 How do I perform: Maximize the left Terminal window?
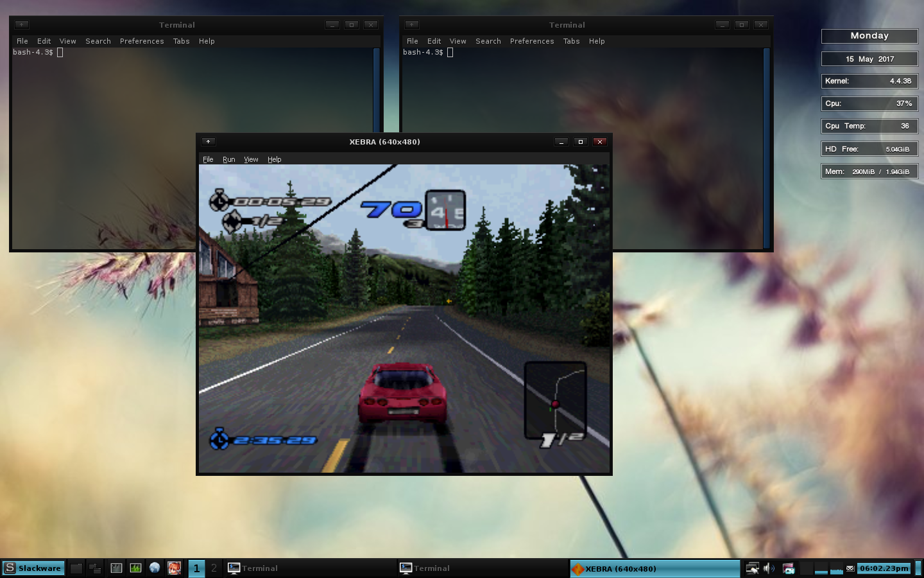352,25
